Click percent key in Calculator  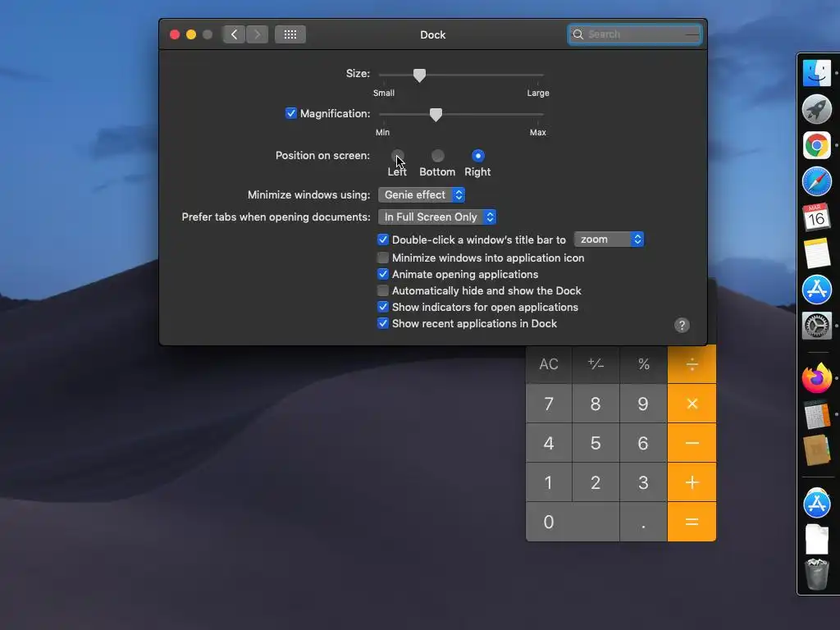(x=643, y=364)
